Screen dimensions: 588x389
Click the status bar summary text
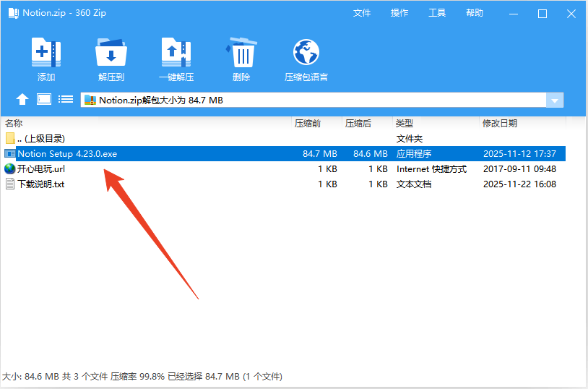[x=142, y=376]
